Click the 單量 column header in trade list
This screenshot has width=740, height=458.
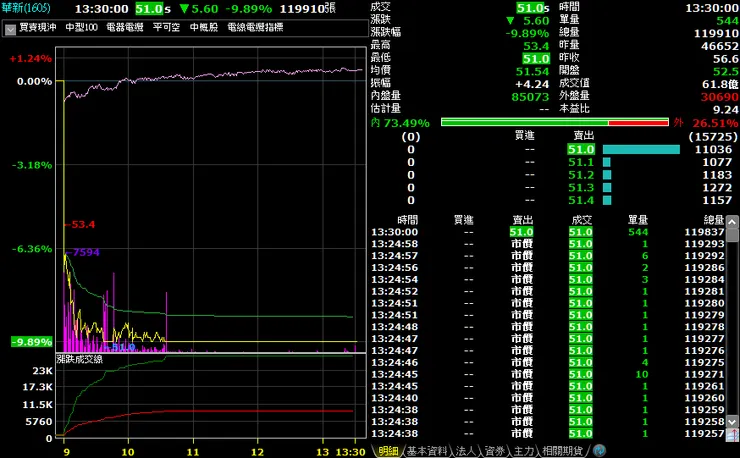pyautogui.click(x=638, y=220)
